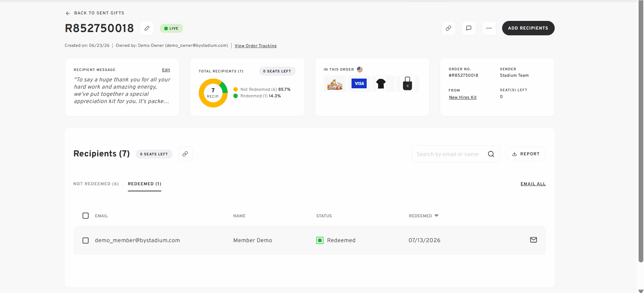Click Add Recipients button
The width and height of the screenshot is (644, 293).
pos(528,28)
